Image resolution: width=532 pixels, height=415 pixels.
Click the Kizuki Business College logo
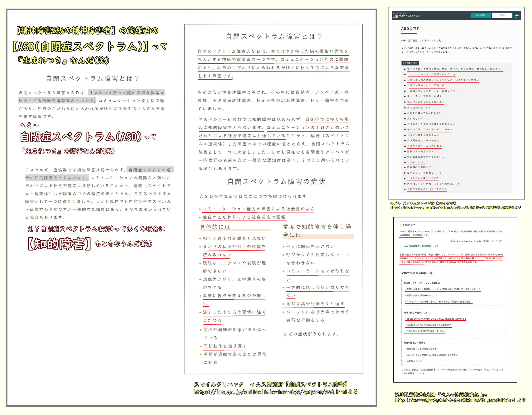pos(407,16)
